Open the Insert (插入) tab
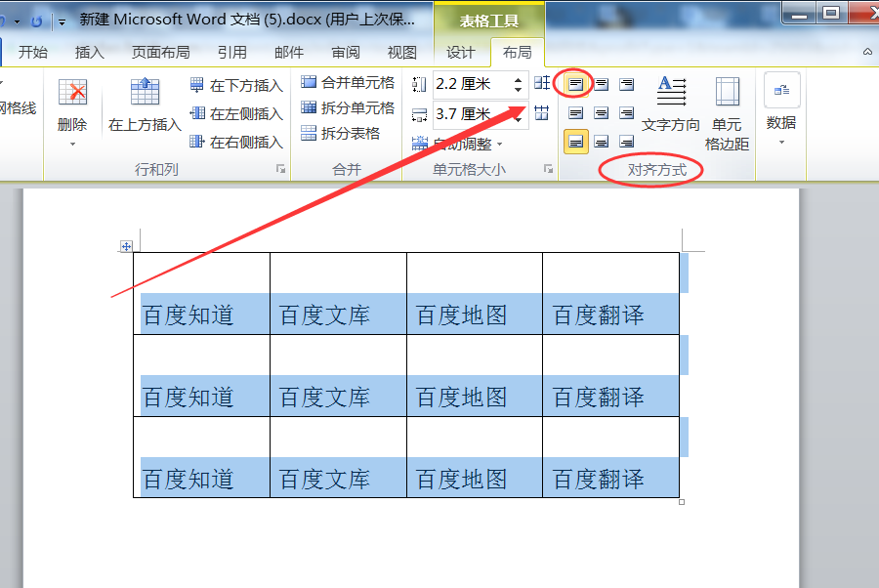 point(90,52)
